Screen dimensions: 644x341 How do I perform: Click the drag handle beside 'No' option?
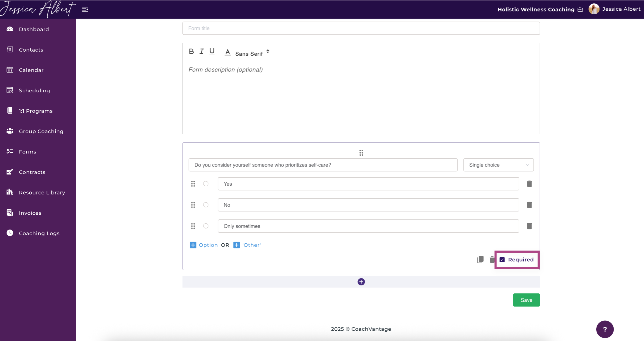point(193,205)
